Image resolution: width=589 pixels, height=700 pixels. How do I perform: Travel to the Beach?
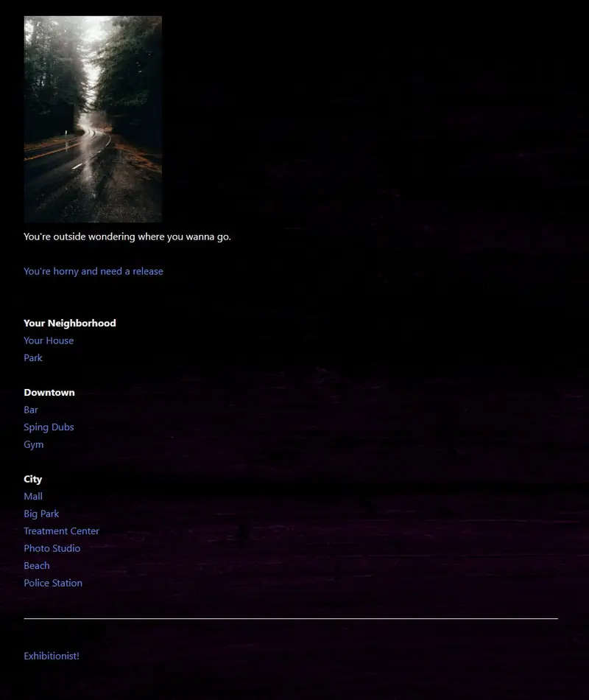(37, 566)
